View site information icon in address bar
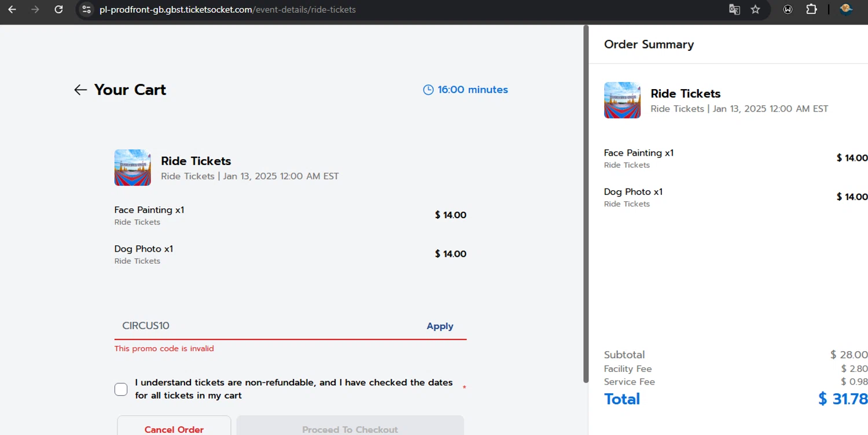Screen dimensions: 868x435 click(x=86, y=10)
